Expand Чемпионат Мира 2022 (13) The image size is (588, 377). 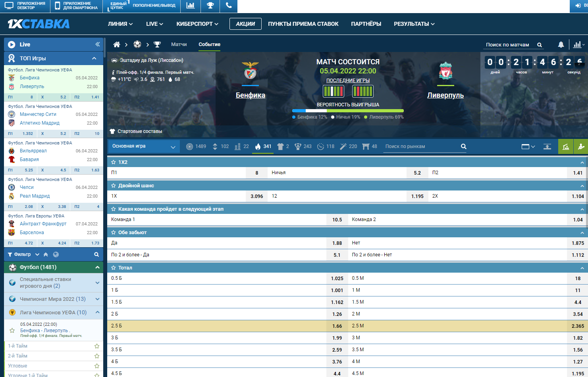[97, 299]
